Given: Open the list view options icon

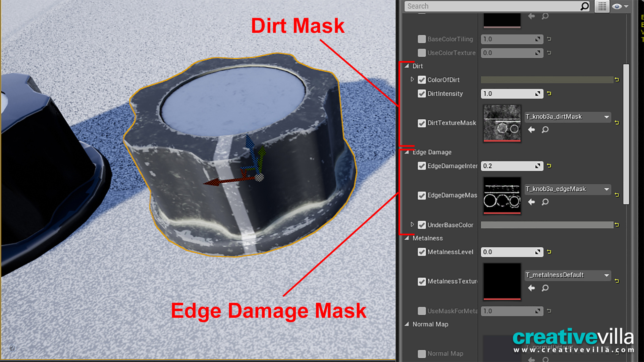Looking at the screenshot, I should (602, 6).
